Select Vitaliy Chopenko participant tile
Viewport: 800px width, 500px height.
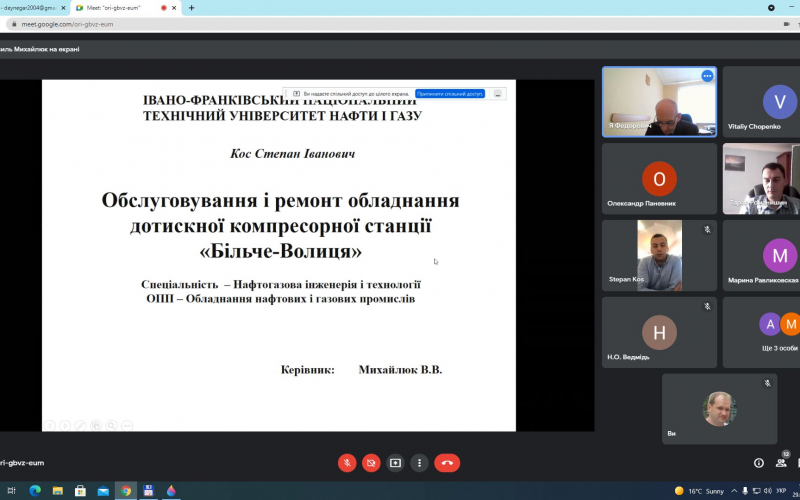[x=761, y=102]
